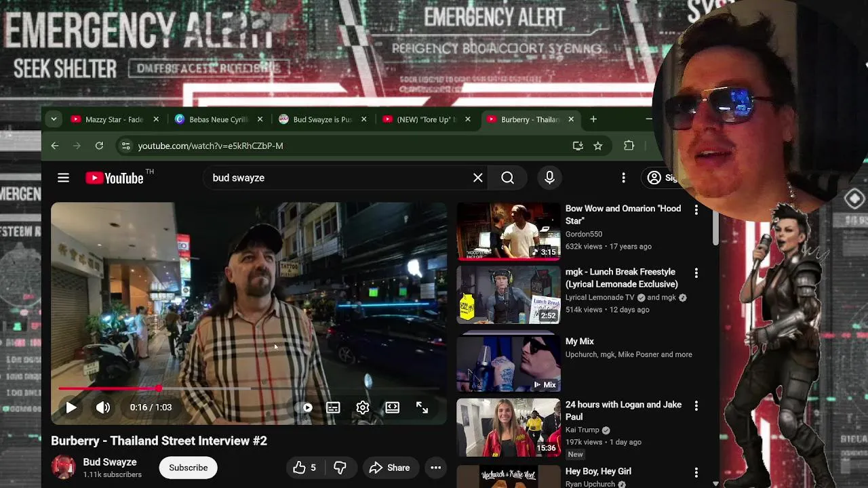Open mgk Lunch Break Freestyle thumbnail
Viewport: 868px width, 488px height.
[509, 295]
